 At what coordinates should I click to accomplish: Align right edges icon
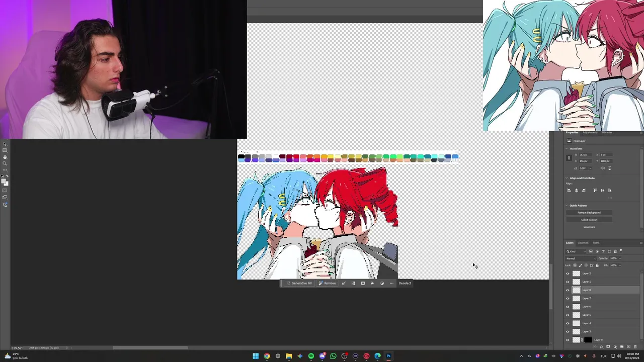[584, 191]
